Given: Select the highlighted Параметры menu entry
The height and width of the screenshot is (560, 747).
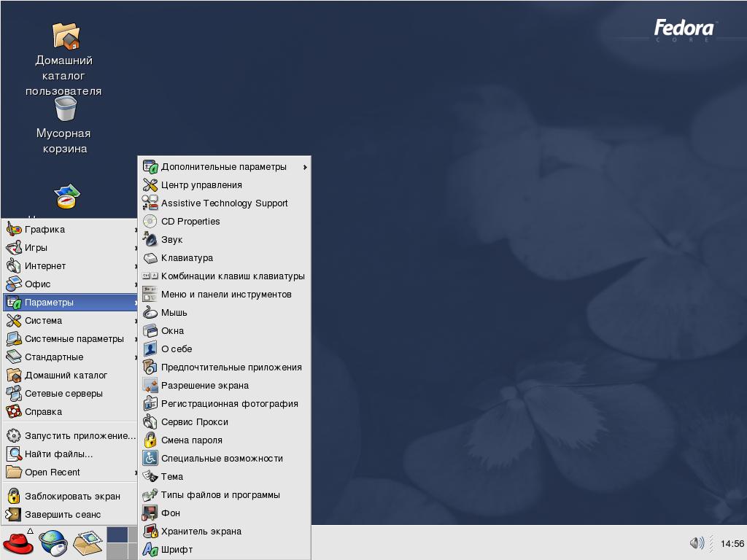Looking at the screenshot, I should 70,302.
